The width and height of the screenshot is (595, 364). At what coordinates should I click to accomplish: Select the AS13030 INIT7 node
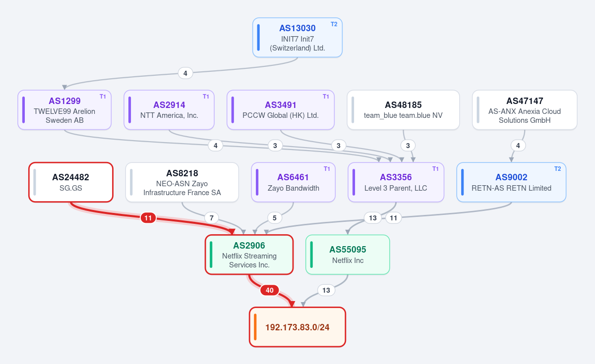pos(297,38)
